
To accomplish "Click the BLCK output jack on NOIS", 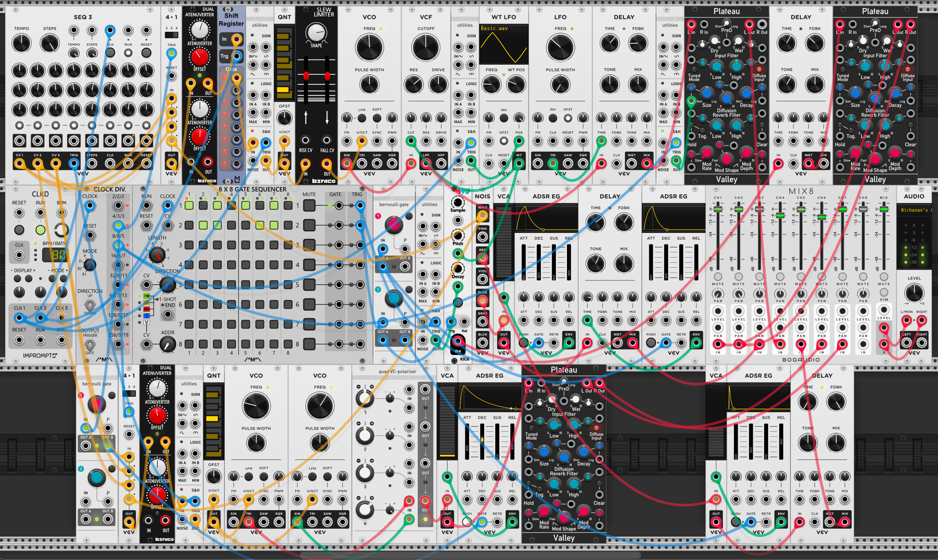I will 482,342.
